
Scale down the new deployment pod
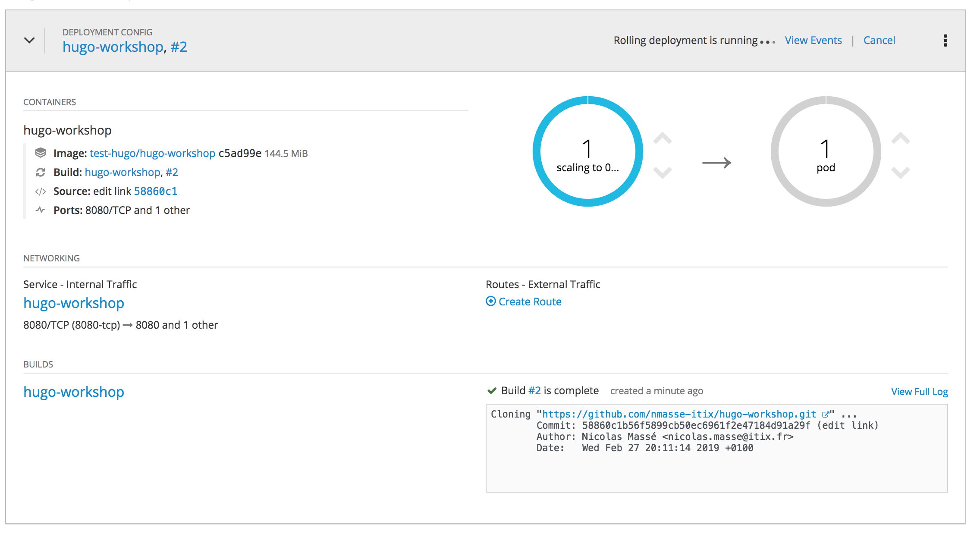[x=900, y=173]
